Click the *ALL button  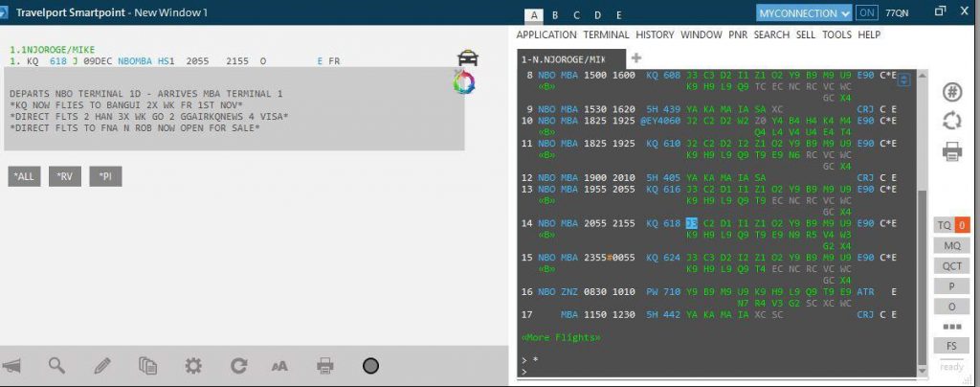click(24, 176)
